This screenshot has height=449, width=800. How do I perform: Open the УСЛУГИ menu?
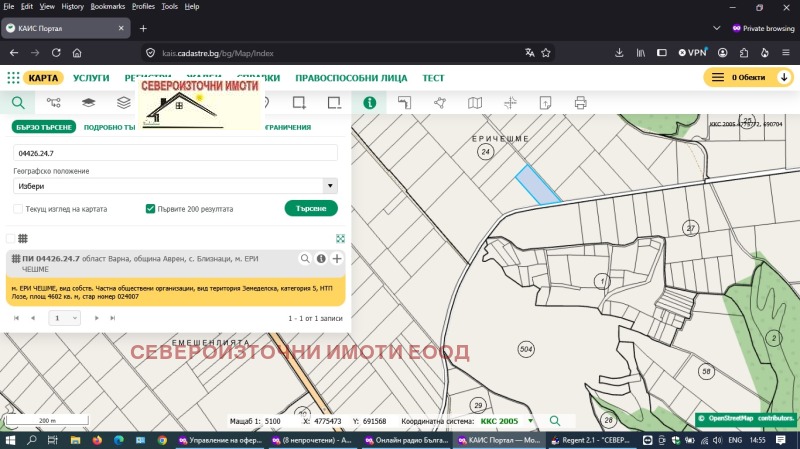pos(91,78)
